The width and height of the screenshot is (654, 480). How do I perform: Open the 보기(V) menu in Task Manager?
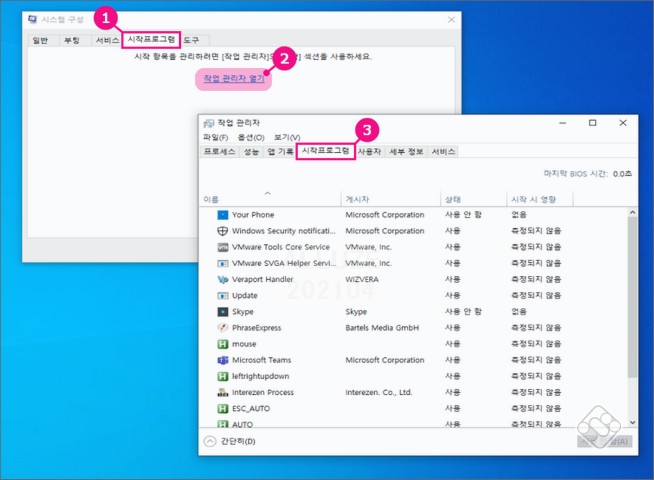(x=287, y=137)
